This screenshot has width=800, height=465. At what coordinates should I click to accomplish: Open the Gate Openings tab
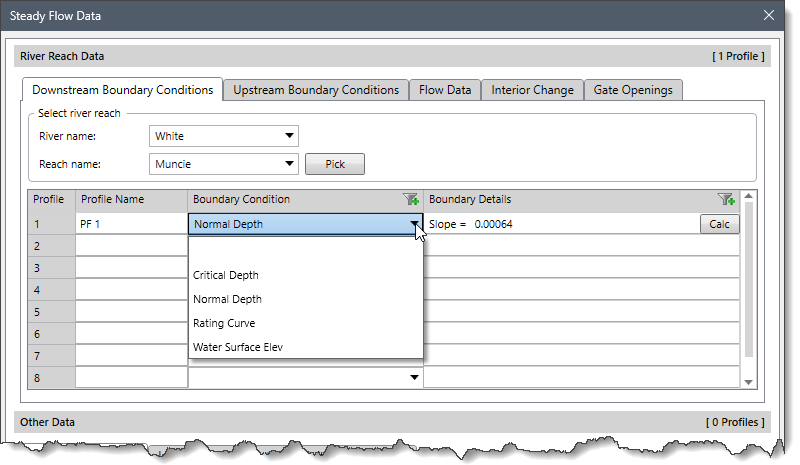click(634, 90)
